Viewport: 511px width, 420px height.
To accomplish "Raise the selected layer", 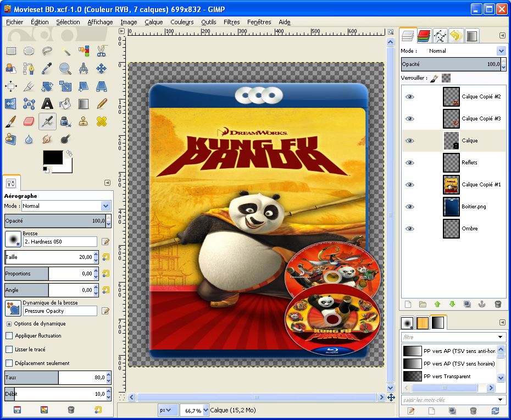I will (x=437, y=304).
